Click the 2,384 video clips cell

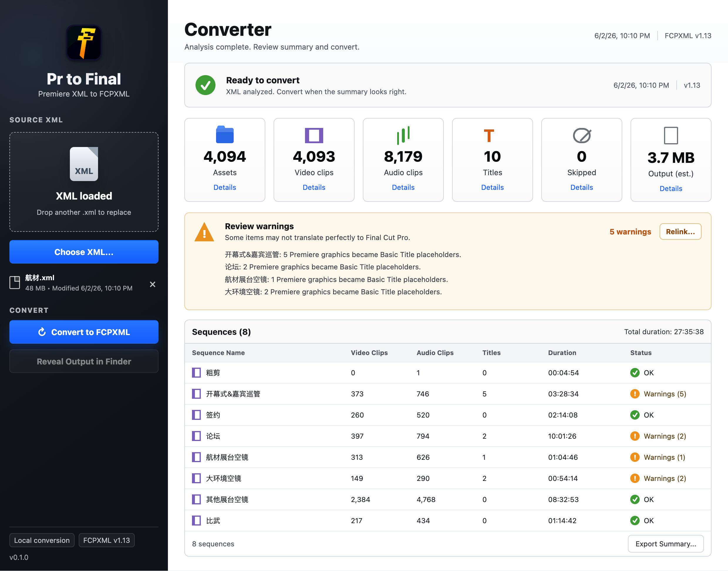(x=360, y=499)
